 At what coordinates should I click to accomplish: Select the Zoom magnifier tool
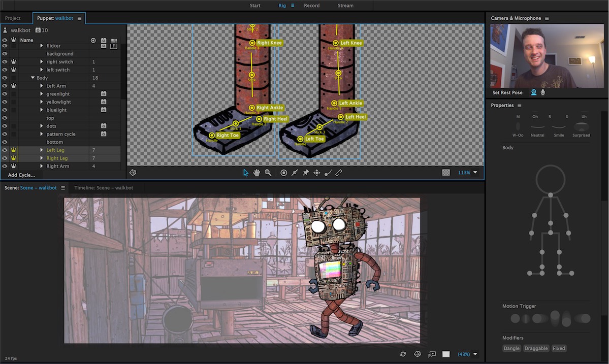point(268,173)
